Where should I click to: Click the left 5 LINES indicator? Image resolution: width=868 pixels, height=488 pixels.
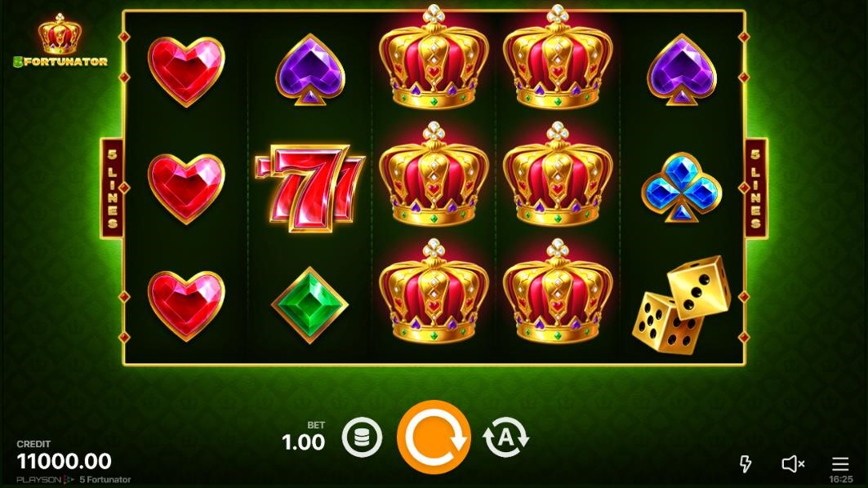(x=113, y=189)
